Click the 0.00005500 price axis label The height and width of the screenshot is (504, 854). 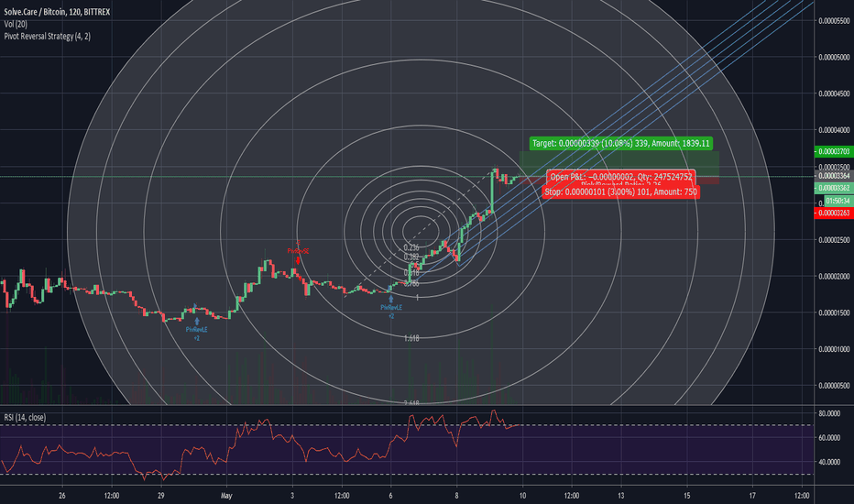click(x=834, y=21)
